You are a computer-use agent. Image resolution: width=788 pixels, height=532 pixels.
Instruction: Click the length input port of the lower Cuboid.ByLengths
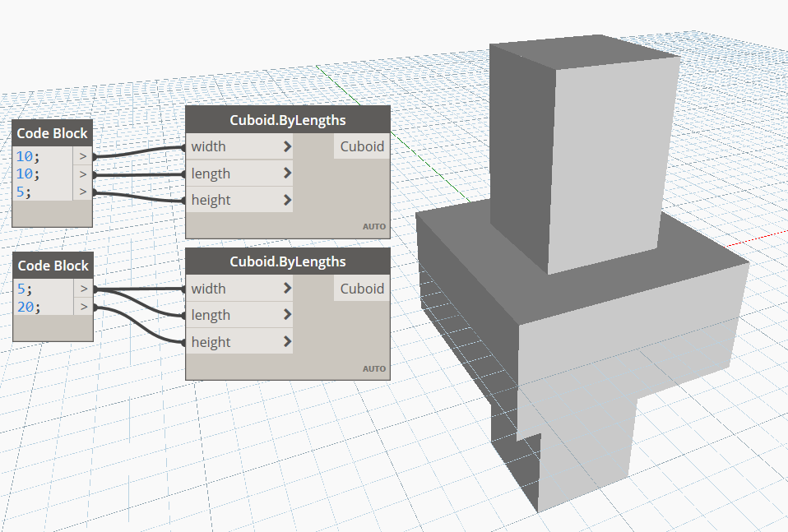pyautogui.click(x=239, y=315)
